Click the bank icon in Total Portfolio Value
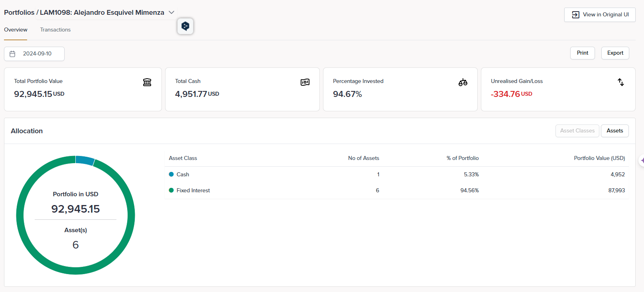This screenshot has height=292, width=644. (x=147, y=82)
